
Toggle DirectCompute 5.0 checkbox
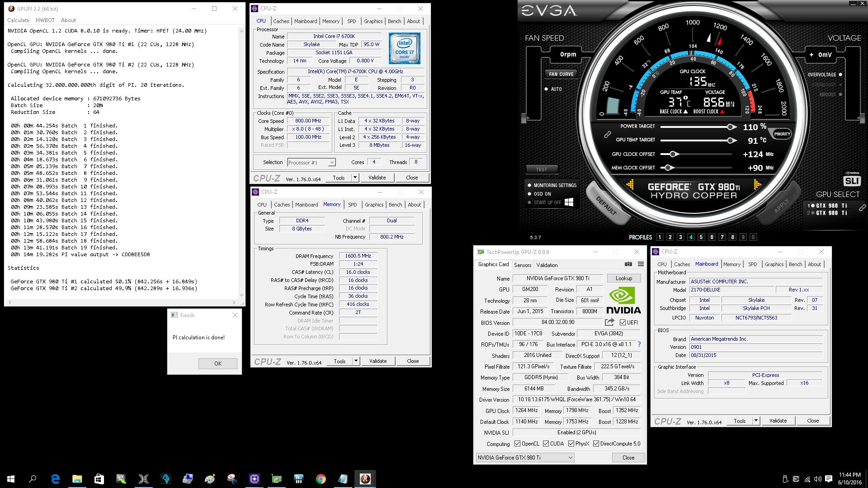[x=596, y=444]
